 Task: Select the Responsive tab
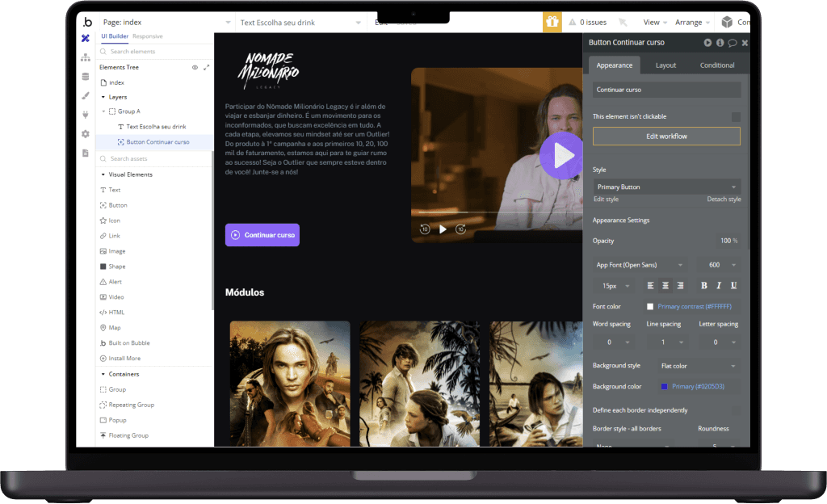coord(148,36)
